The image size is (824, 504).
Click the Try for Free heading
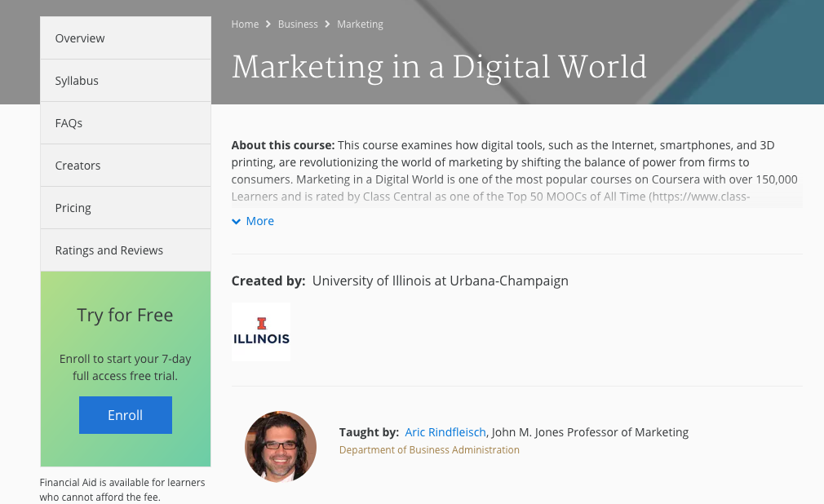125,316
